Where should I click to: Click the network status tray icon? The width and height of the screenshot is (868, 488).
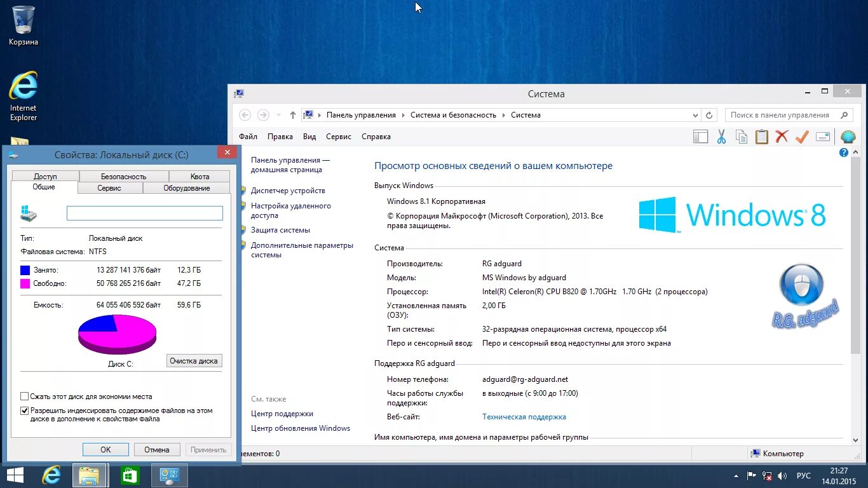pyautogui.click(x=768, y=475)
